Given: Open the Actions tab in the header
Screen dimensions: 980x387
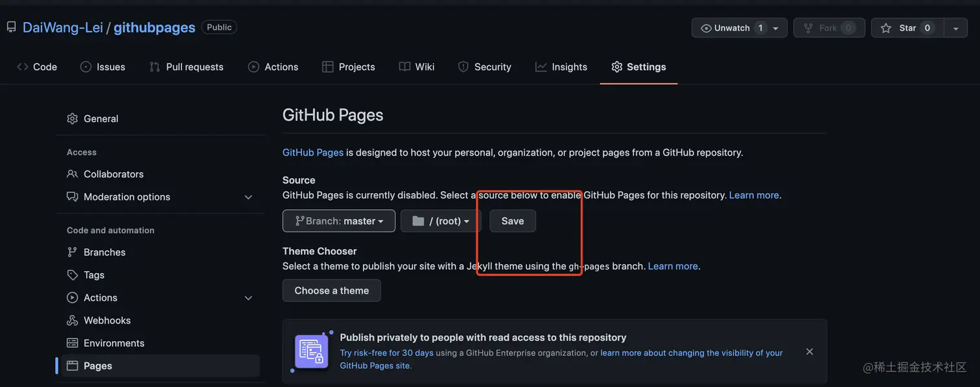Looking at the screenshot, I should point(274,67).
